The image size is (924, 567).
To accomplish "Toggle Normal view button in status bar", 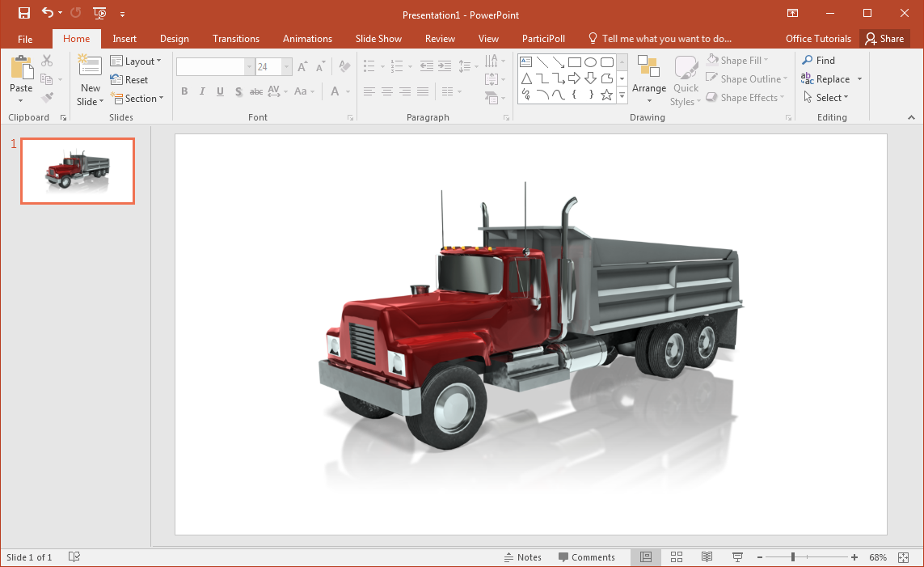I will click(x=646, y=557).
